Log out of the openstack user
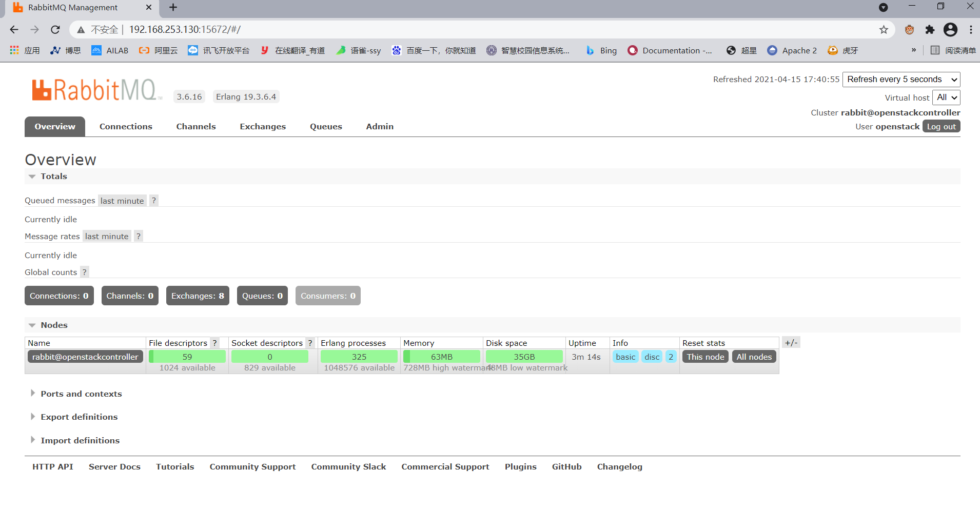Viewport: 980px width, 508px height. (x=942, y=126)
